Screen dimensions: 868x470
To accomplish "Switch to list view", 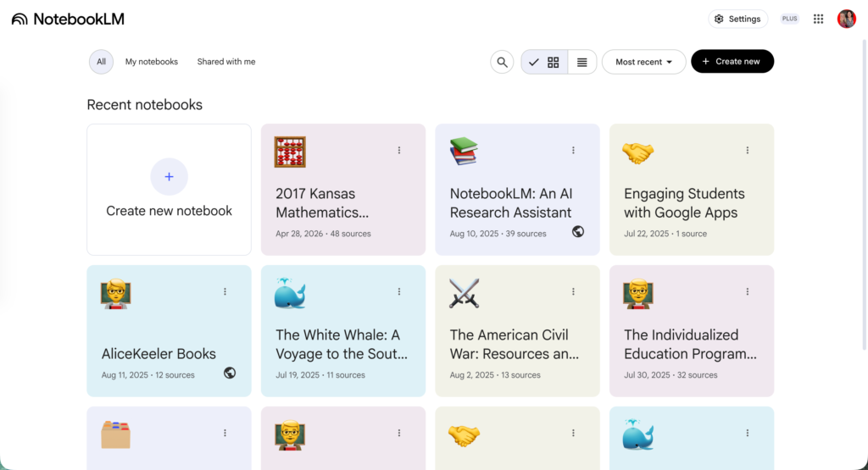I will 581,62.
